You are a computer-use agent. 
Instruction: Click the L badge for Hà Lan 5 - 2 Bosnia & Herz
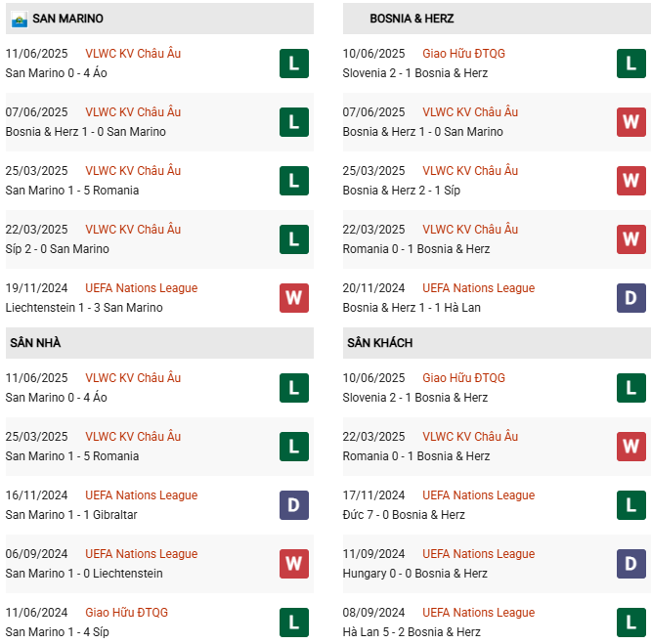[x=630, y=623]
